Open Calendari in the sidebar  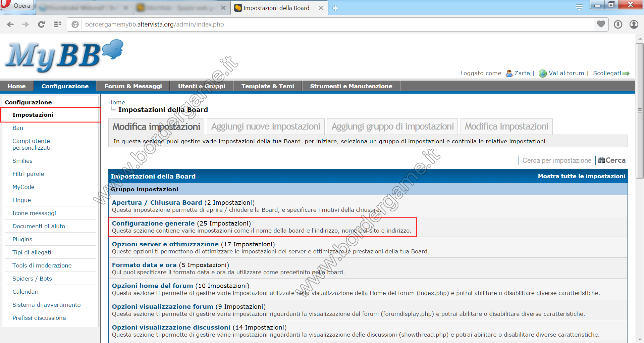click(25, 292)
